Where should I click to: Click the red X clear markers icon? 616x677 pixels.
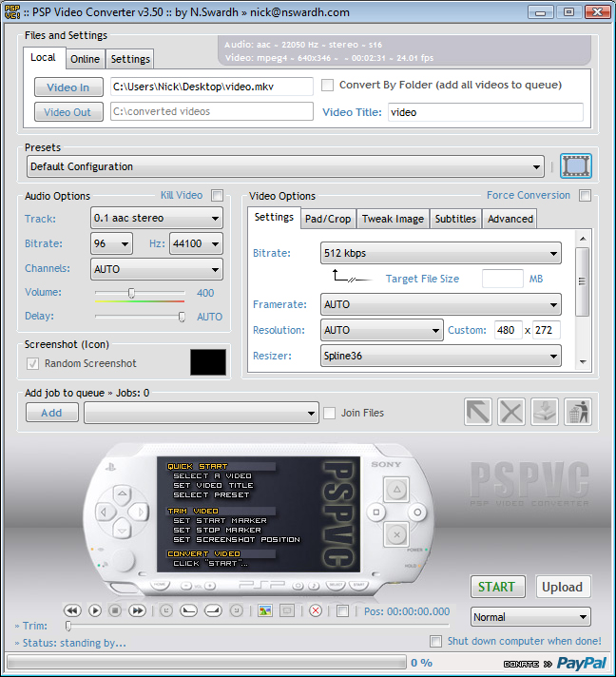click(316, 610)
